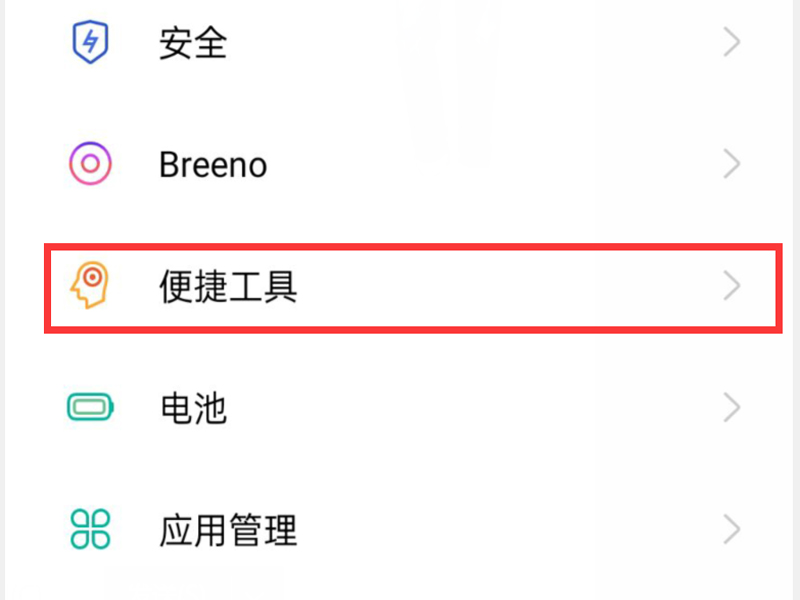Image resolution: width=800 pixels, height=600 pixels.
Task: Expand 应用管理 with its chevron
Action: click(x=732, y=530)
